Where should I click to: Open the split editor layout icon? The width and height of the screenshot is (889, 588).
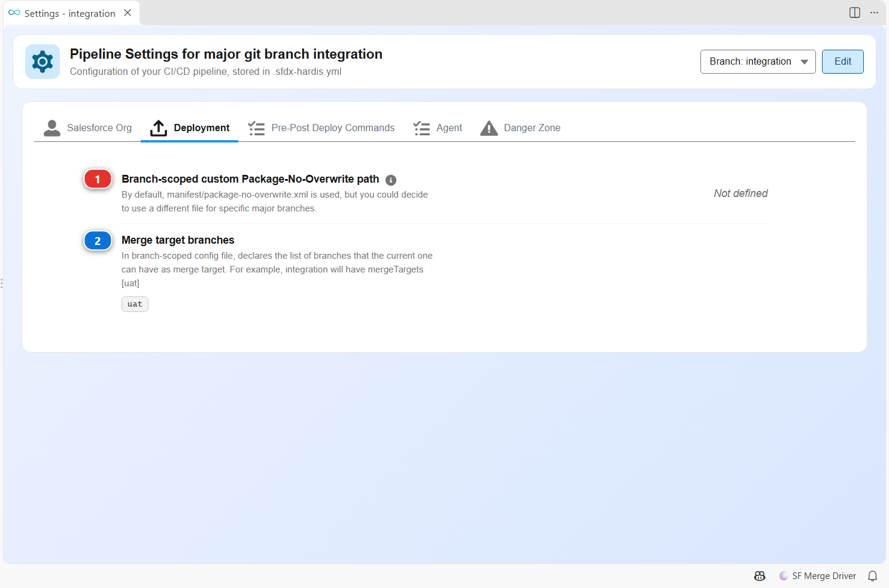click(855, 13)
